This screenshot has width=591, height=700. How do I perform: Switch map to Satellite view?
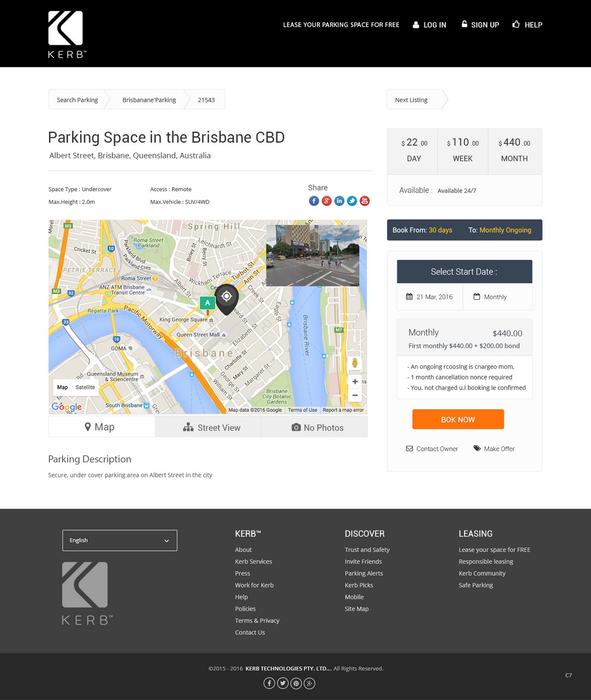click(85, 387)
